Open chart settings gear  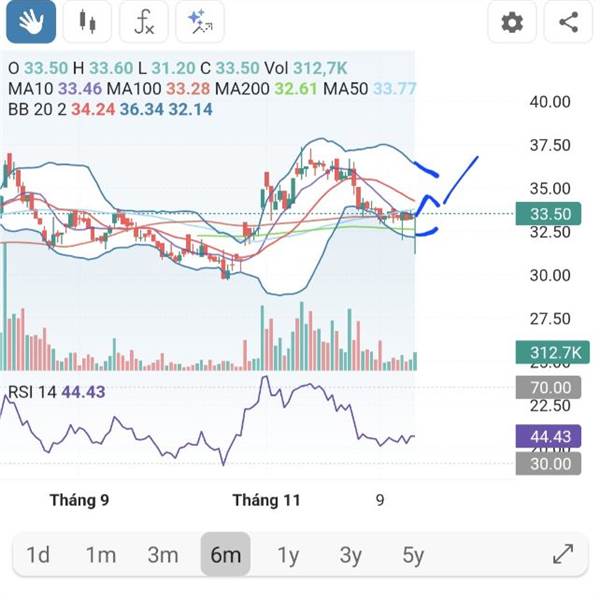pos(512,22)
